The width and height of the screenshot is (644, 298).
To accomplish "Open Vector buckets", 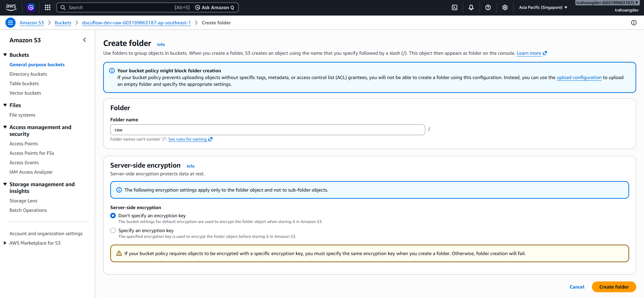I will tap(25, 93).
